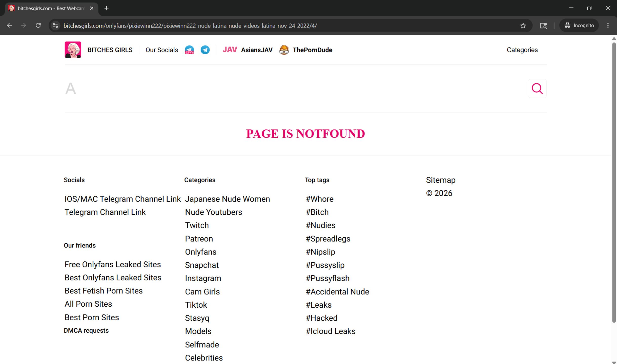Select Models category in footer
Viewport: 617px width, 364px height.
coord(198,331)
